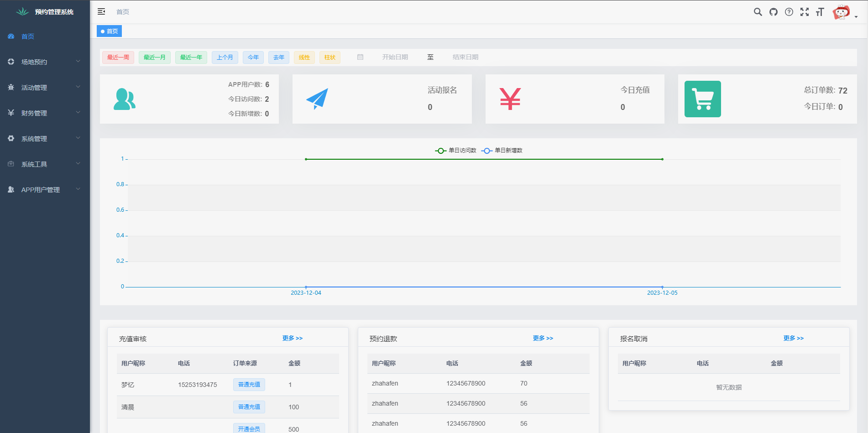Select 首页 in the sidebar menu
Viewport: 868px width, 433px height.
coord(28,37)
